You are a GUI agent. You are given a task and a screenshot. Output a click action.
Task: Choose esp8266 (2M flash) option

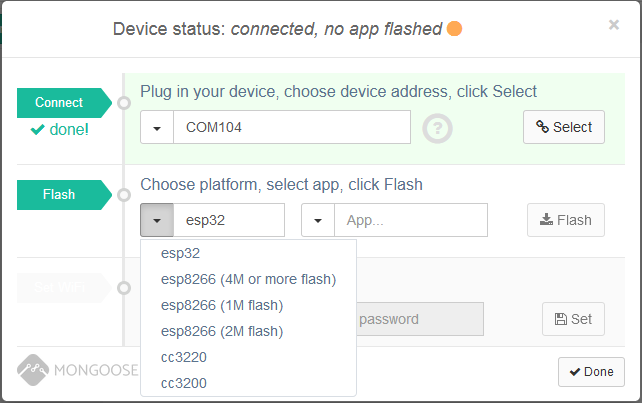(x=221, y=331)
